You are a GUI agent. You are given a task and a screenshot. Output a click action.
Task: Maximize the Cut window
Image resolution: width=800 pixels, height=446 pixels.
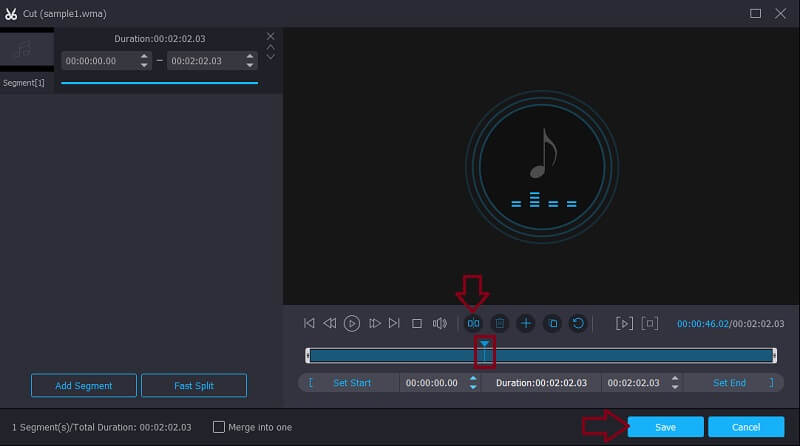coord(756,14)
